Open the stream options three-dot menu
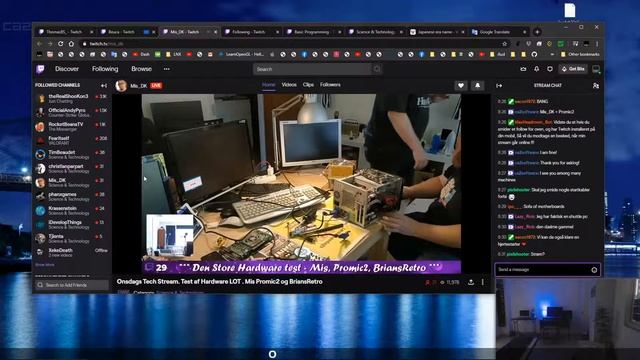Screen dimensions: 640x360 482,282
